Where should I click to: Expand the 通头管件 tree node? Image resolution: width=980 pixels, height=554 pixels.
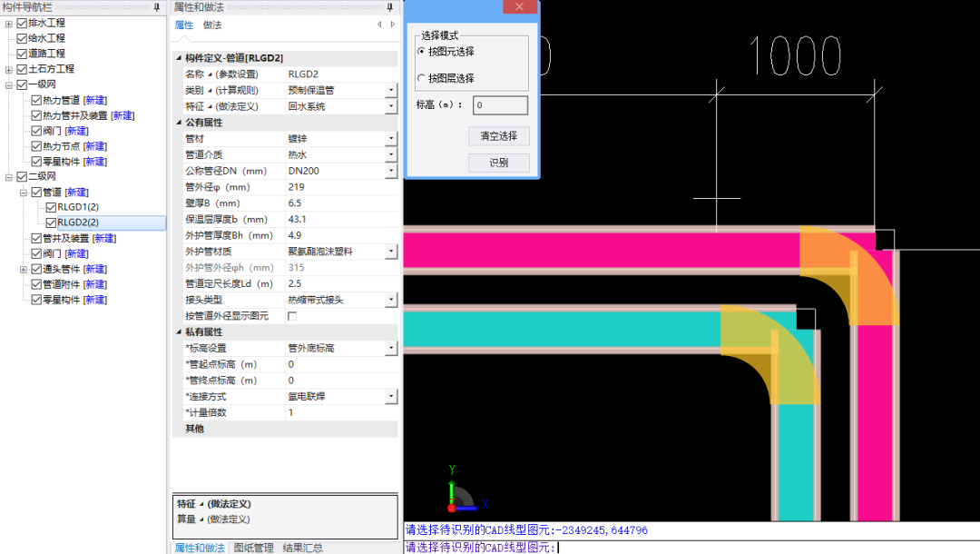coord(23,270)
